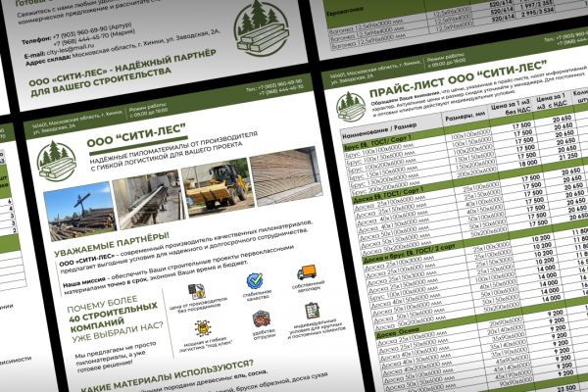The height and width of the screenshot is (392, 588).
Task: Click the subtitle НАДЁЖНЫЕ ПИЛОМАТЕРИАЛЫ ОТ ПРОИЗВОДИТЕЛЯ
Action: click(x=173, y=148)
